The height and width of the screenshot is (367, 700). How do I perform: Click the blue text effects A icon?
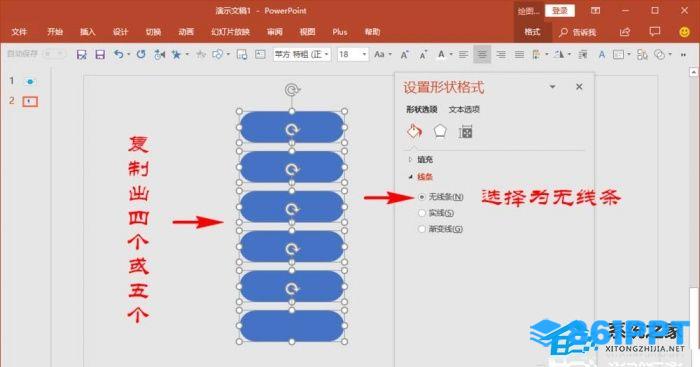(x=602, y=54)
